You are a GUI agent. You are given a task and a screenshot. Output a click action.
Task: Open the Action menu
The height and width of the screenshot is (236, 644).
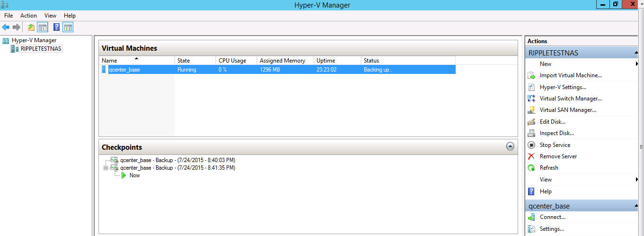(28, 16)
